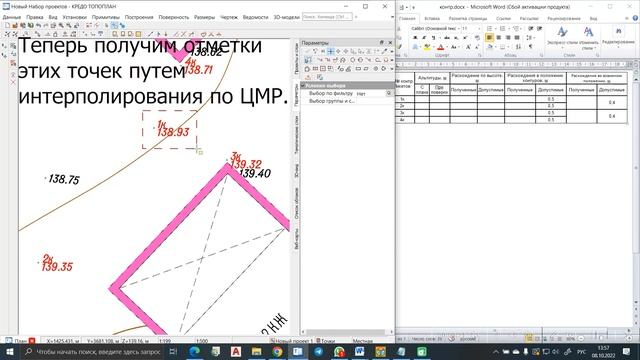
Task: Click elevation label 138.75 on the plan
Action: coord(64,179)
